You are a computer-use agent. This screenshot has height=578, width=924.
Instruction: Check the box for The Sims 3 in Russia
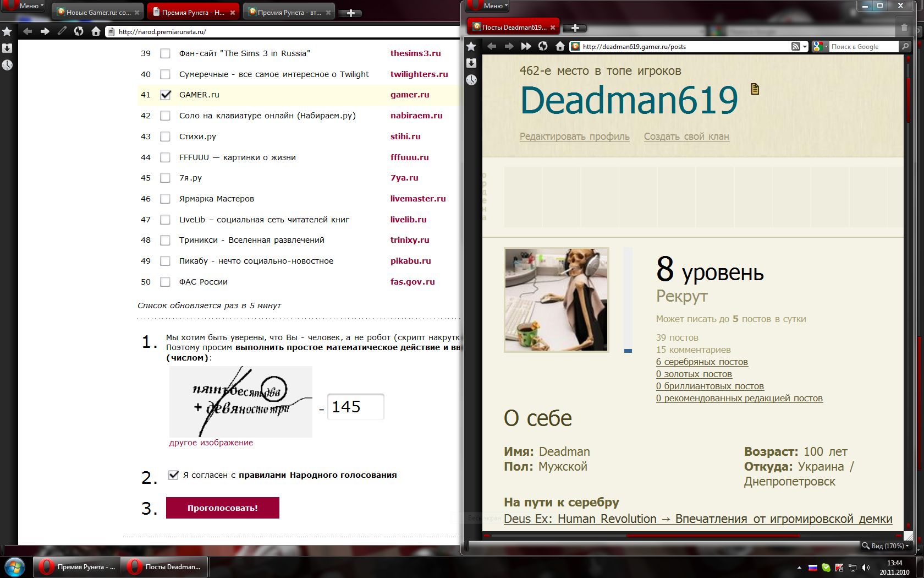point(165,53)
